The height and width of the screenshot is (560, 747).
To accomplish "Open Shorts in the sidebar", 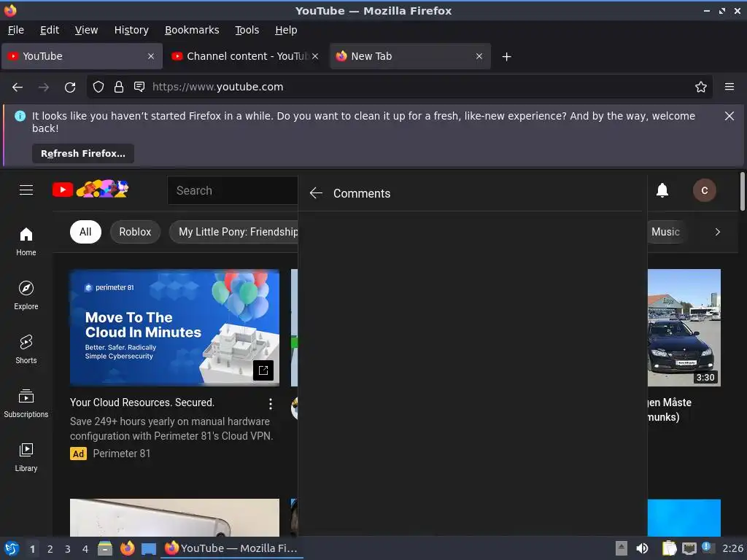I will point(26,349).
